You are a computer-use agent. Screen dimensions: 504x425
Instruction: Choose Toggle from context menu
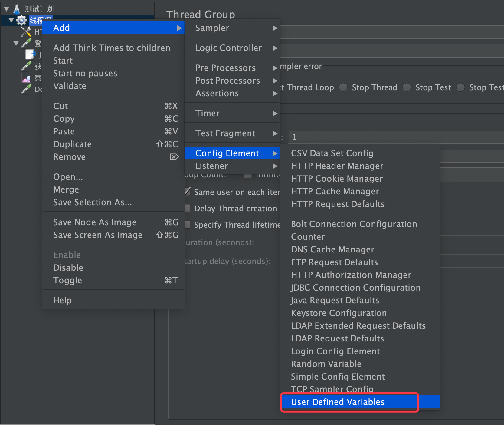(x=113, y=280)
